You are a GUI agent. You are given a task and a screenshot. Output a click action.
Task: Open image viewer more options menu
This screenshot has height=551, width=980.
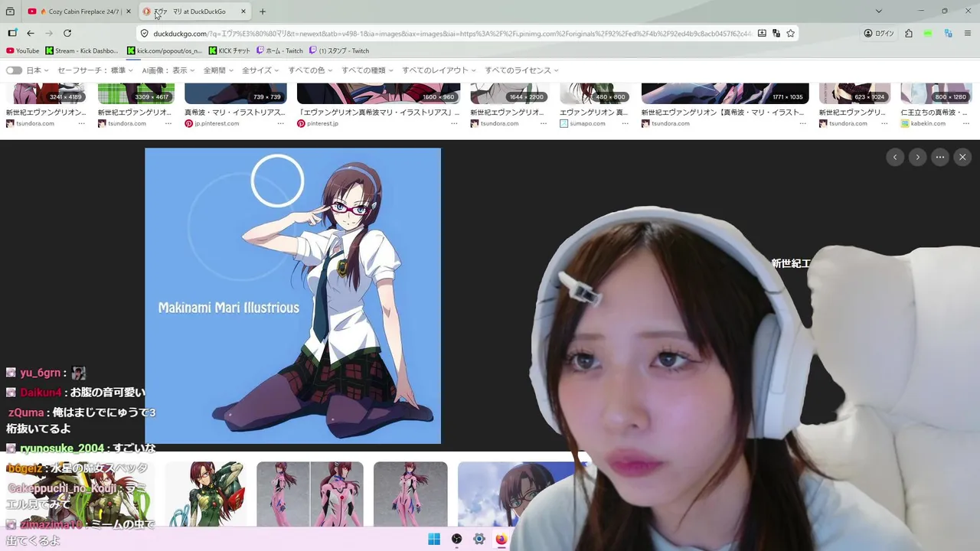point(940,157)
